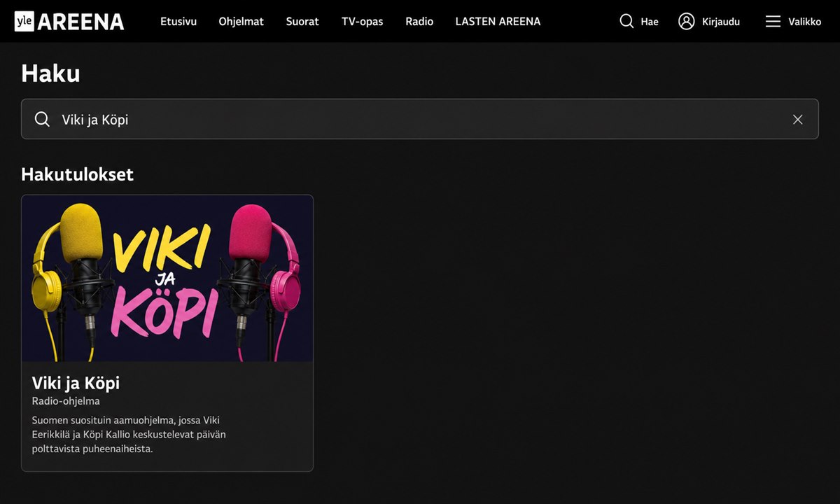
Task: Open the Radio menu item
Action: coord(419,22)
